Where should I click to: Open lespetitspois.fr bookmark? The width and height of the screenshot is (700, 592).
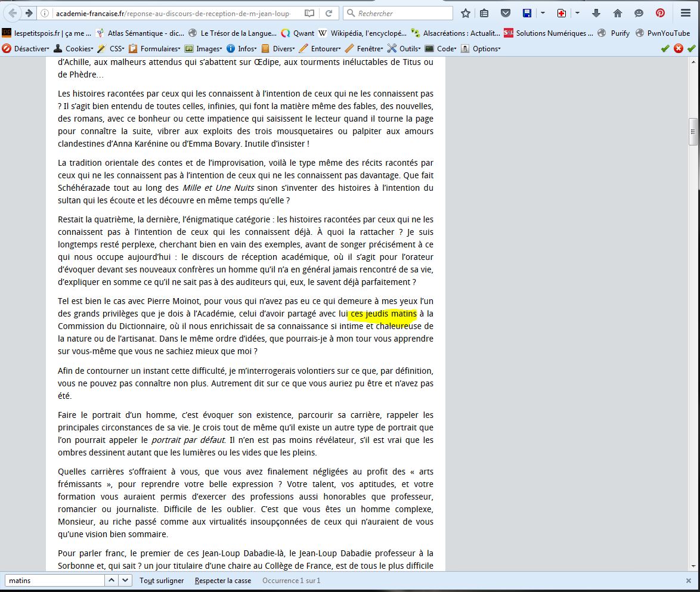tap(47, 33)
